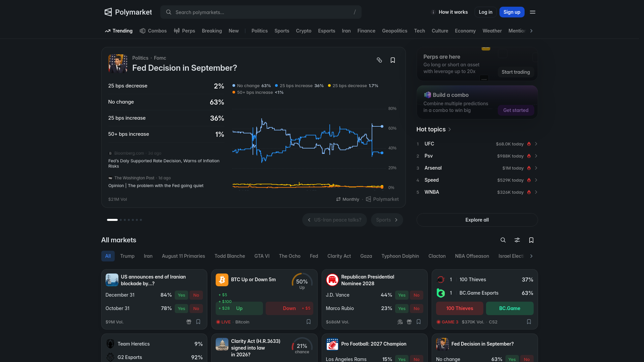644x362 pixels.
Task: Go to previous US-Iran peace talks slide
Action: (x=334, y=220)
